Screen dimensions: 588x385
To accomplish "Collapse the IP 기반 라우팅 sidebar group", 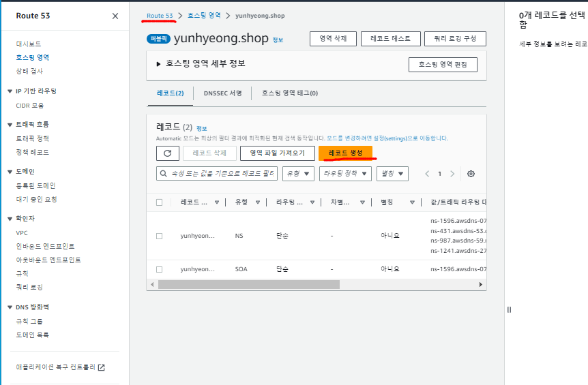I will coord(10,91).
